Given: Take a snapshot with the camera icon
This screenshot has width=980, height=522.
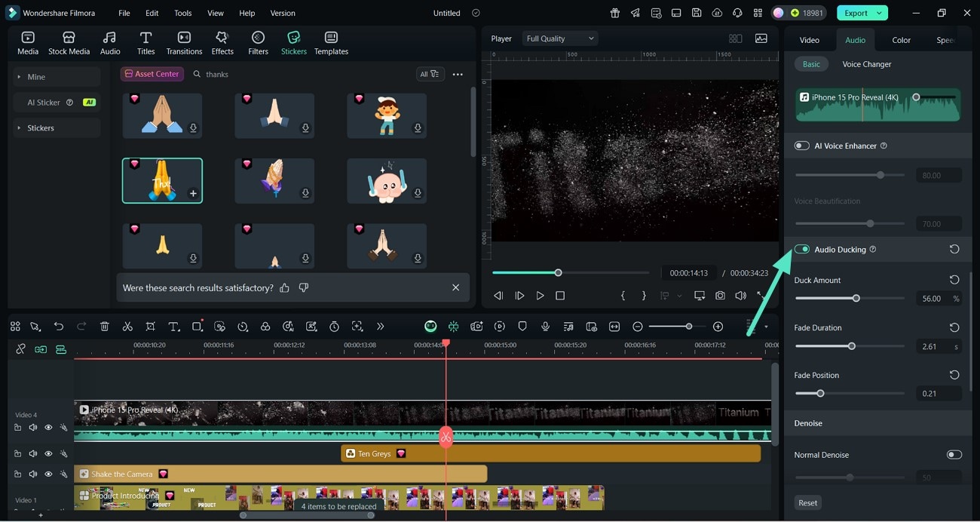Looking at the screenshot, I should [721, 296].
